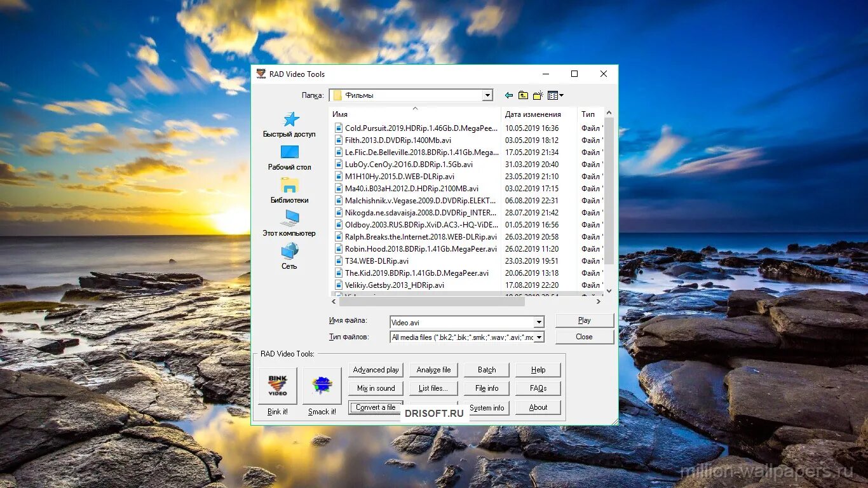Click the scroll down arrow of file list
Viewport: 868px width, 488px height.
tap(609, 291)
